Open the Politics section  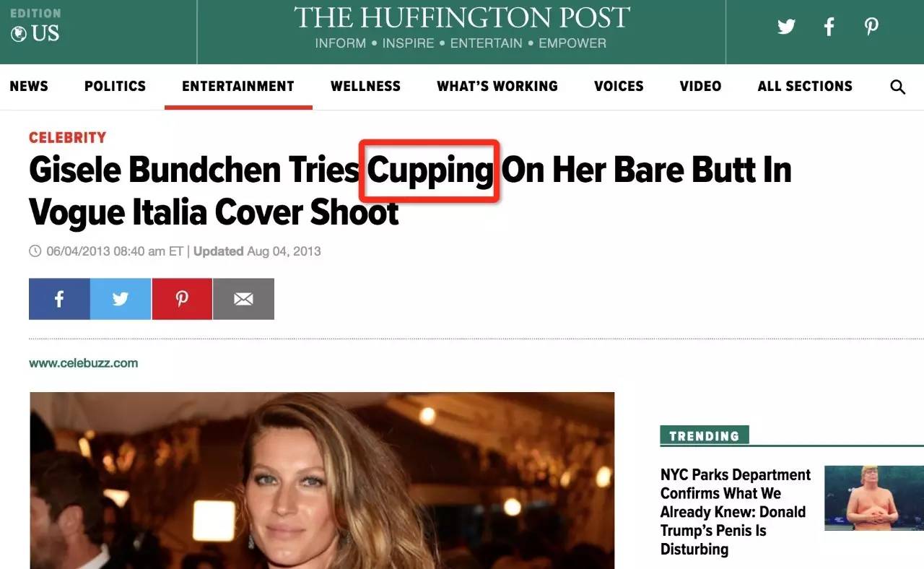point(115,87)
